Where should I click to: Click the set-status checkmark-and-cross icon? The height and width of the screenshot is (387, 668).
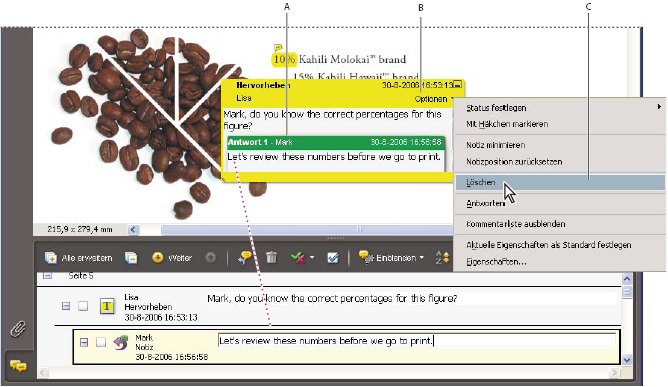pyautogui.click(x=298, y=257)
